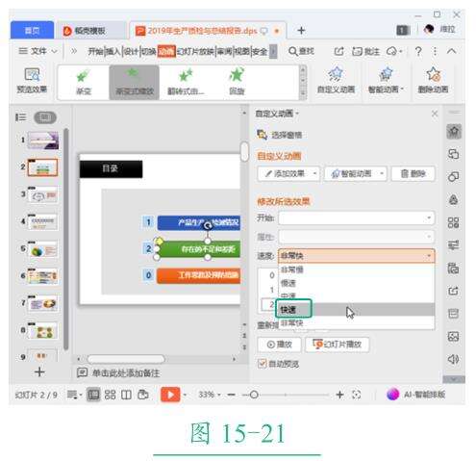Collapse the ribbon with the up caret
Viewport: 476px width, 461px height.
pos(451,51)
